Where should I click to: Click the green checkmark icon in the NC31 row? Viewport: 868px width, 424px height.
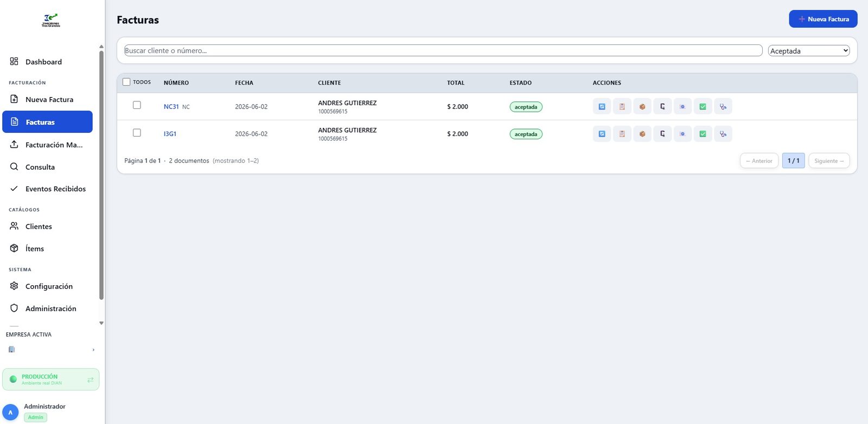[703, 107]
